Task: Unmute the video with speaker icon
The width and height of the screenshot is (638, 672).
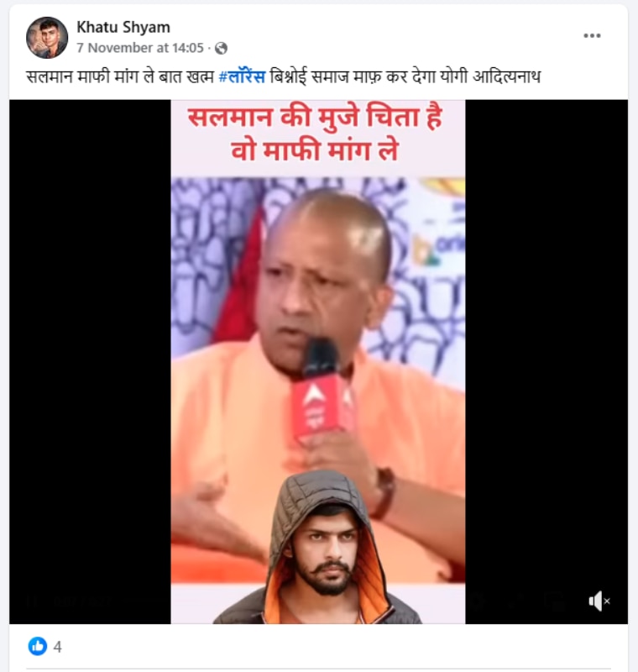Action: tap(599, 601)
